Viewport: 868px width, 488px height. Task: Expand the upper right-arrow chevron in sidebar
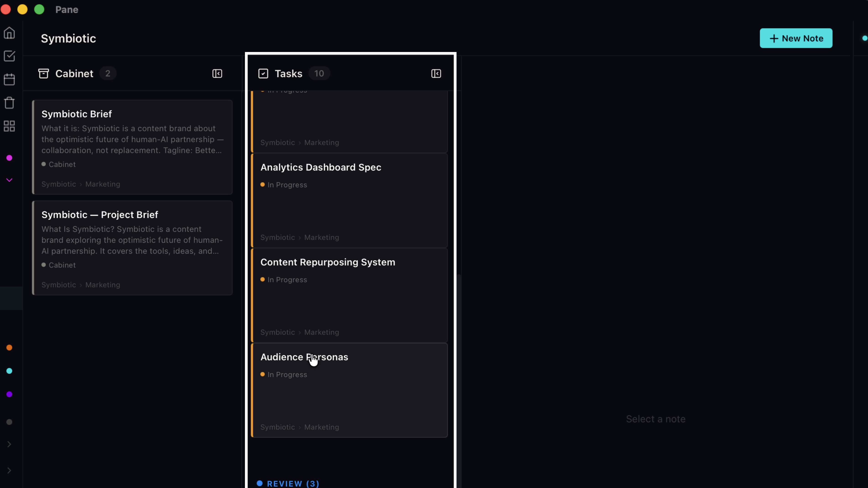(9, 444)
